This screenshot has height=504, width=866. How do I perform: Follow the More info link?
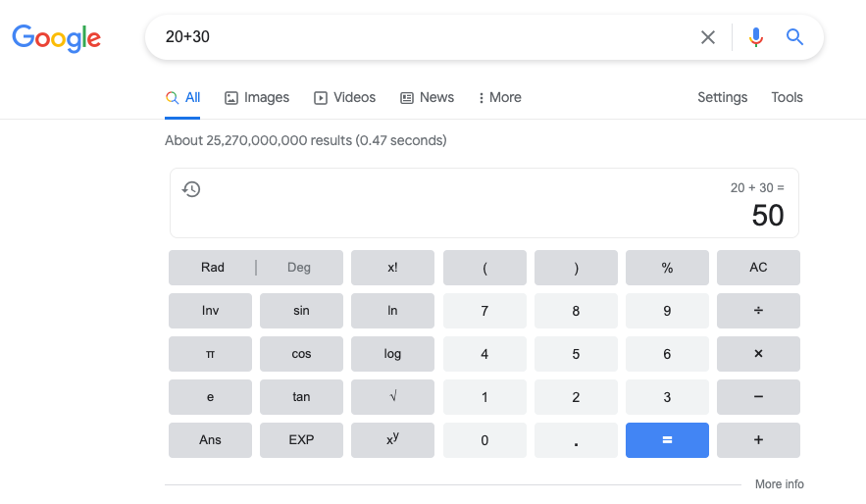pos(779,484)
